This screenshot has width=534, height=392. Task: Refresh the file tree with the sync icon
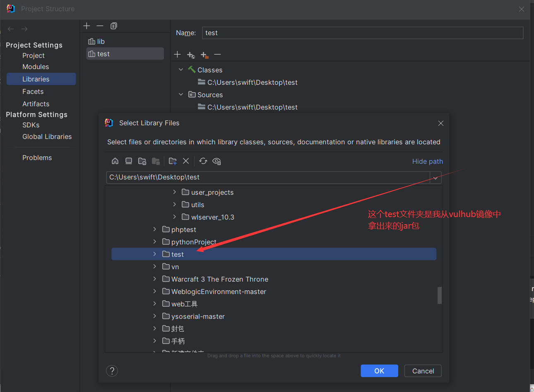(x=203, y=161)
